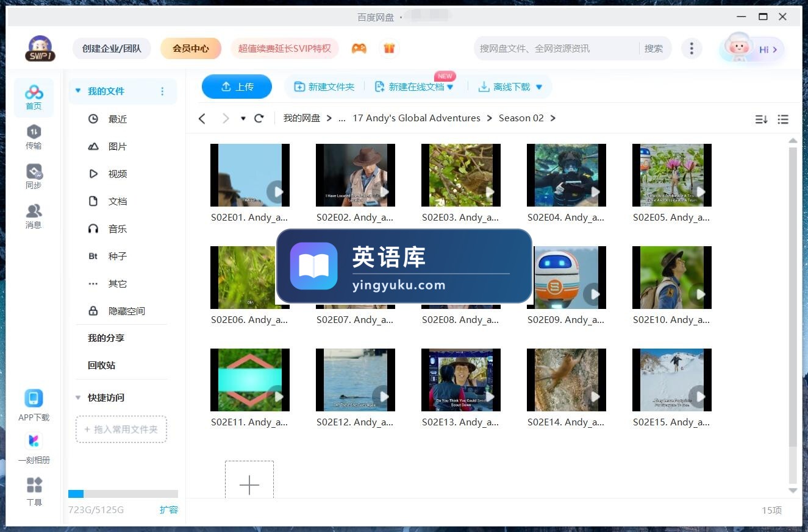Go forward with the right arrow
The image size is (808, 532).
point(226,118)
